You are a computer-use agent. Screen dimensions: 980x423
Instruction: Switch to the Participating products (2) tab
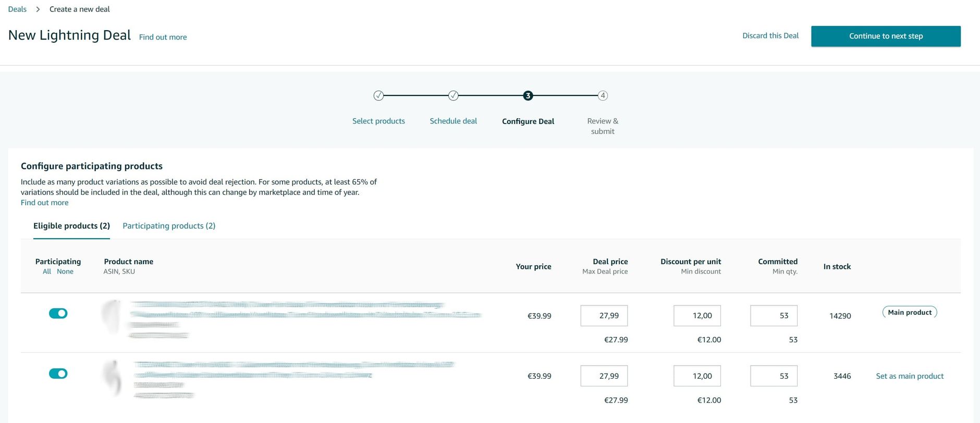169,226
